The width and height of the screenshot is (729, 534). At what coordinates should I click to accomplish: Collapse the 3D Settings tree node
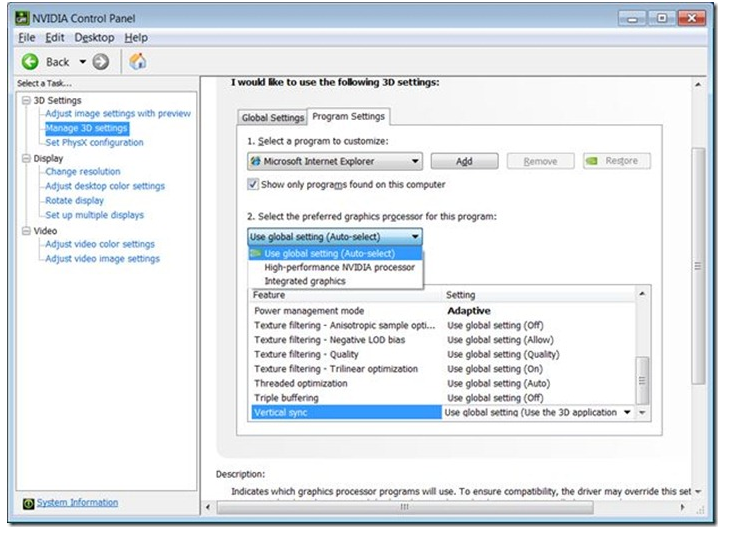pos(26,100)
